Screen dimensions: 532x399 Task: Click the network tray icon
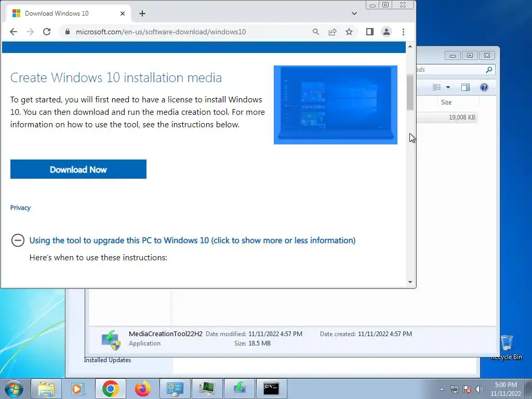(x=454, y=389)
